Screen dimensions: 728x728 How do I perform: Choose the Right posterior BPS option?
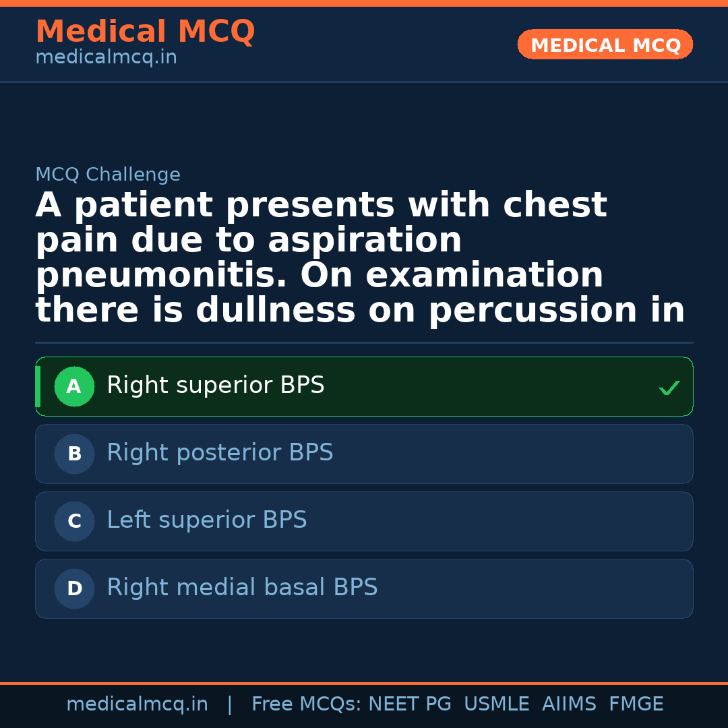coord(220,453)
